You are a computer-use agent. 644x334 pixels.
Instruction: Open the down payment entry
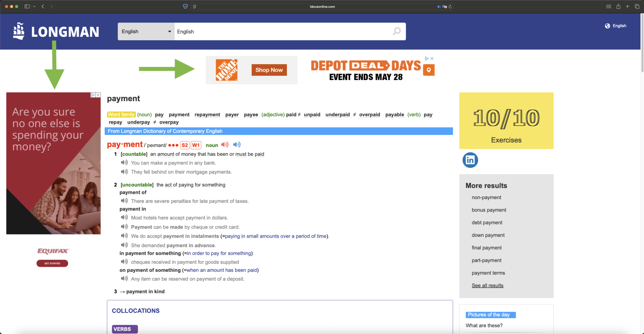click(488, 235)
